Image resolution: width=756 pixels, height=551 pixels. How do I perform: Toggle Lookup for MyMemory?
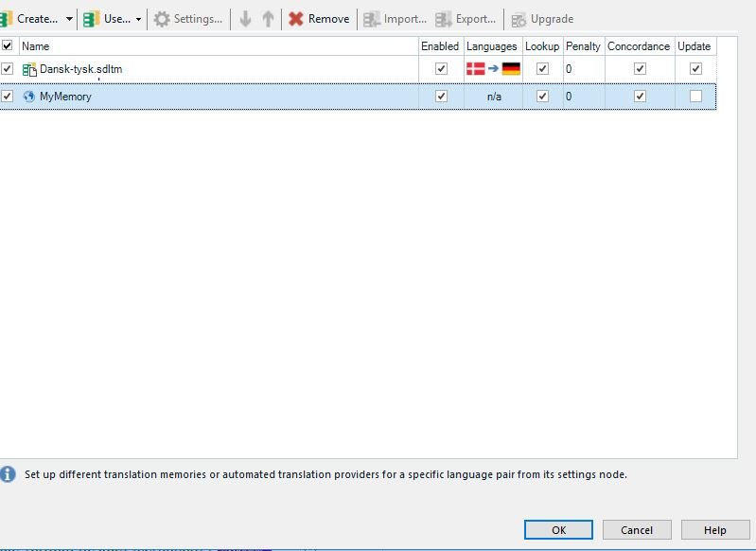(x=542, y=96)
